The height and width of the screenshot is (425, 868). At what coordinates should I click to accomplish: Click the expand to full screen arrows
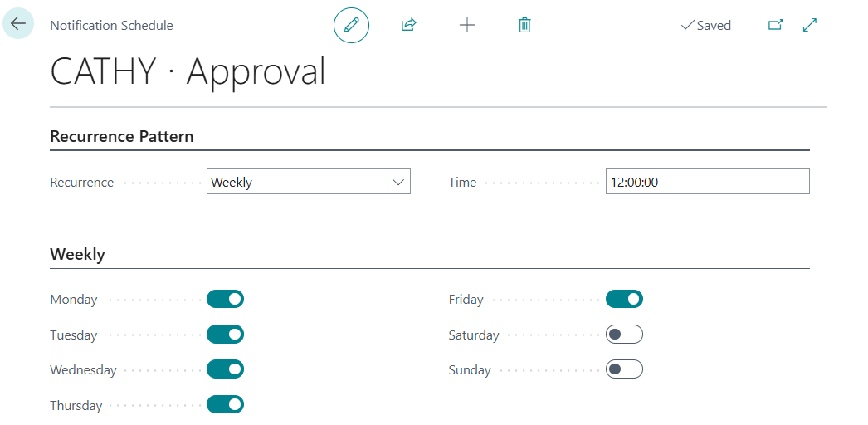click(810, 25)
